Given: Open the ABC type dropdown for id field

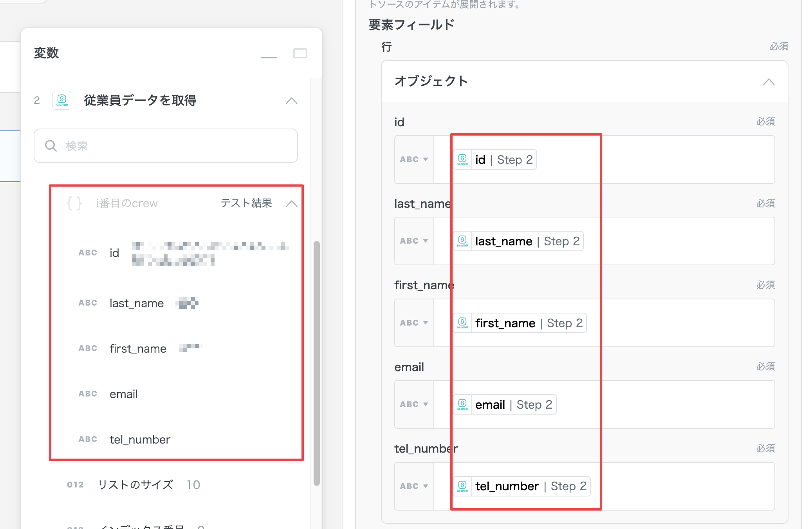Looking at the screenshot, I should click(414, 159).
